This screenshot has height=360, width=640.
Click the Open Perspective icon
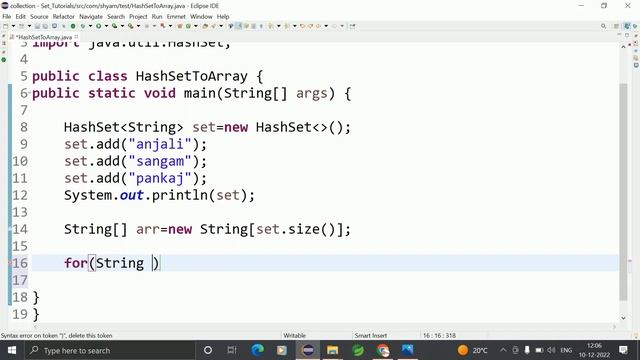[617, 26]
